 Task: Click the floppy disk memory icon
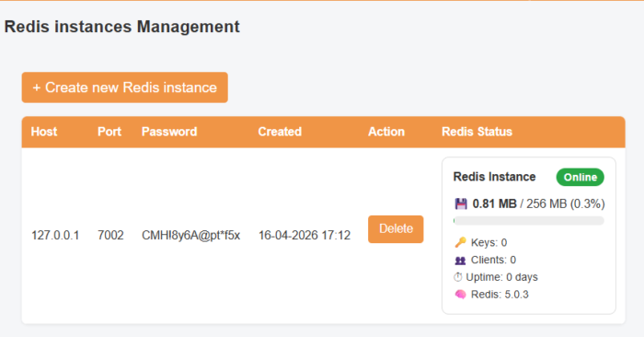[461, 203]
